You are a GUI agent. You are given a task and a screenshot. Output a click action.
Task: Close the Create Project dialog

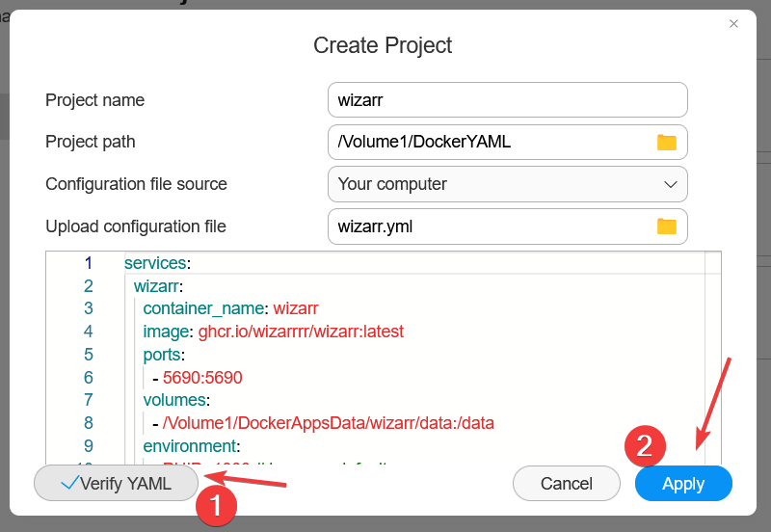pos(734,23)
